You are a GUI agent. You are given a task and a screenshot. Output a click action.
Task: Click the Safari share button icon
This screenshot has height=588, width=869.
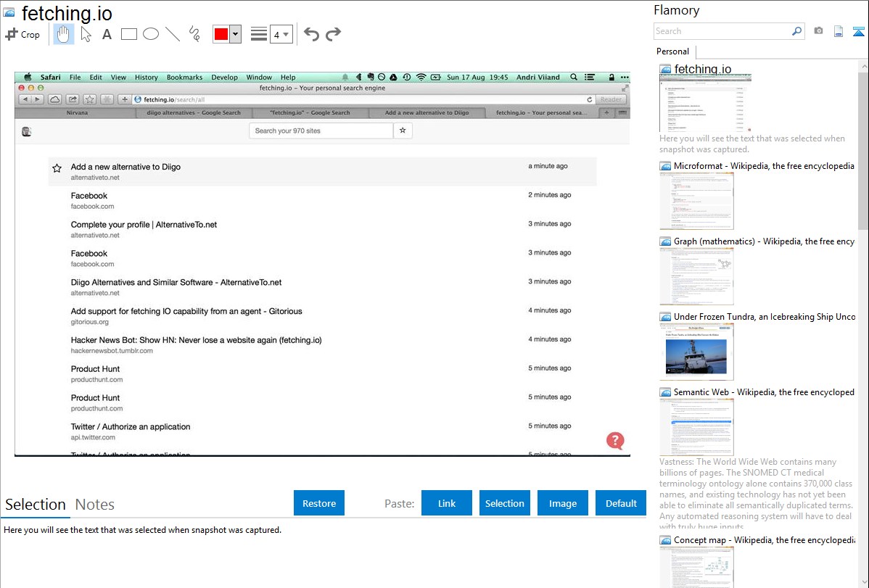73,100
